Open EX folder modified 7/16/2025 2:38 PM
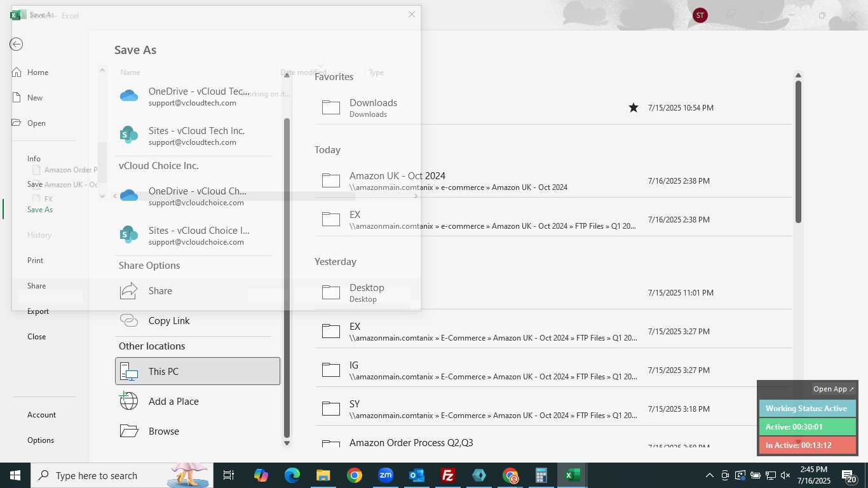 pos(553,220)
